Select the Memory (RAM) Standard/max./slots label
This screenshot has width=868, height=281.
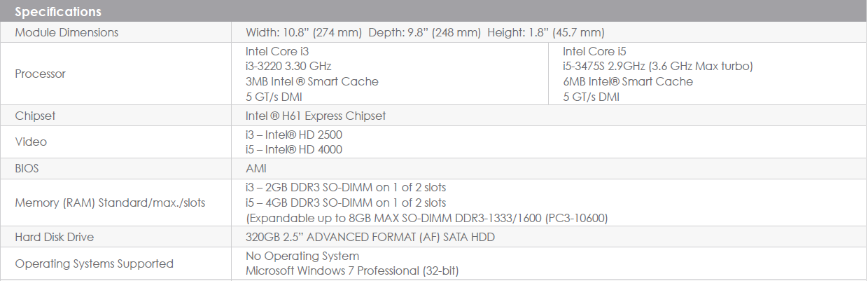[x=111, y=203]
